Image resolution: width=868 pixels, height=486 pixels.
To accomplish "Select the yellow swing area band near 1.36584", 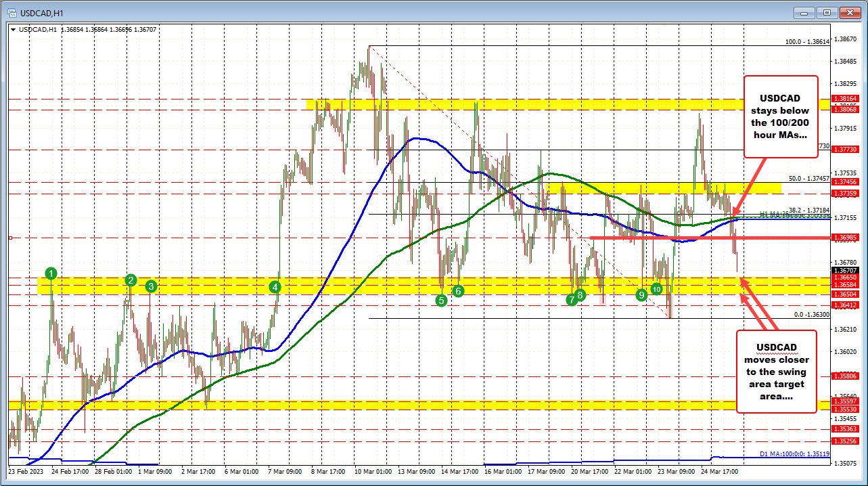I will [x=406, y=287].
